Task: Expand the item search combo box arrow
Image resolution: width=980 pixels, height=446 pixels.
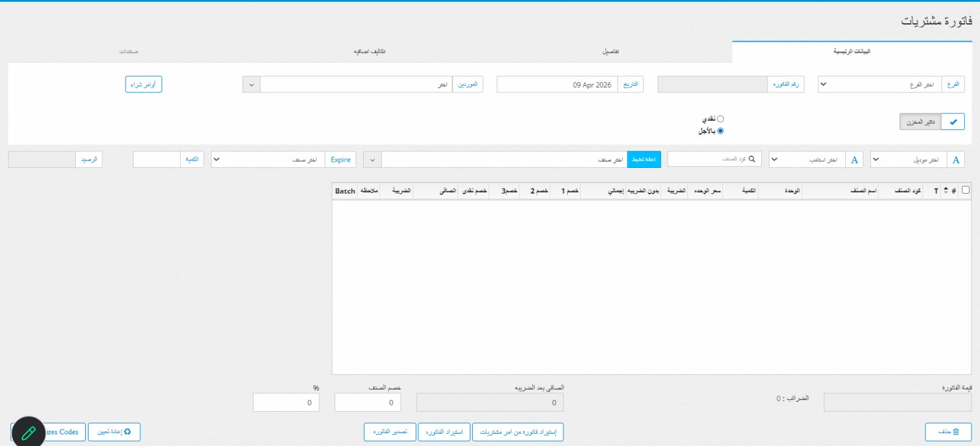Action: pos(372,160)
